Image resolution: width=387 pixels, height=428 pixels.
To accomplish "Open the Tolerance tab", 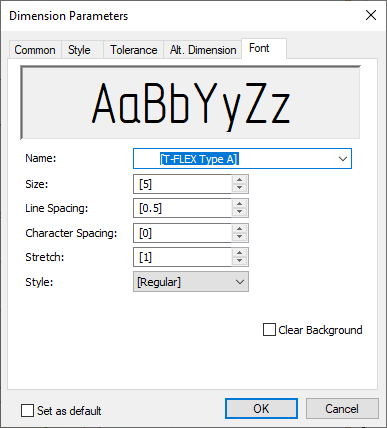I will (133, 50).
